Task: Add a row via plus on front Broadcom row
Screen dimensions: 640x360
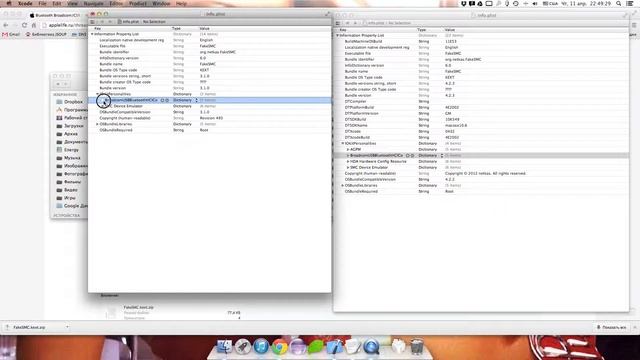Action: [162, 100]
